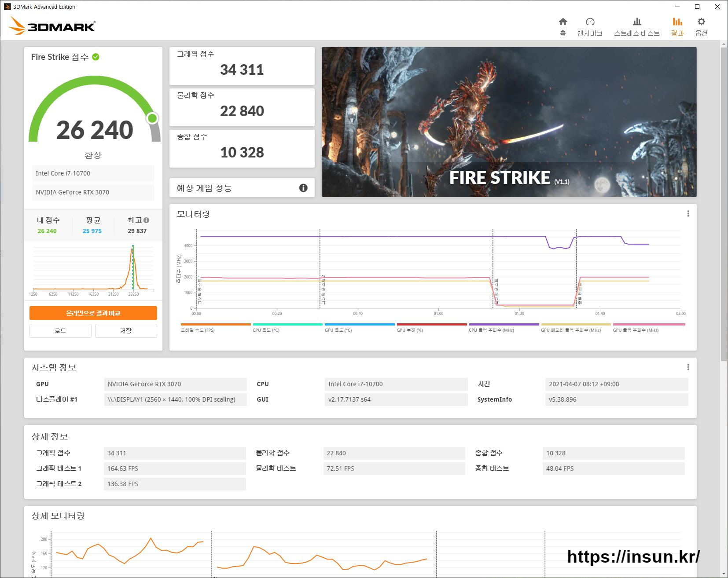Go to the Home tab icon
The height and width of the screenshot is (578, 728).
pyautogui.click(x=563, y=22)
